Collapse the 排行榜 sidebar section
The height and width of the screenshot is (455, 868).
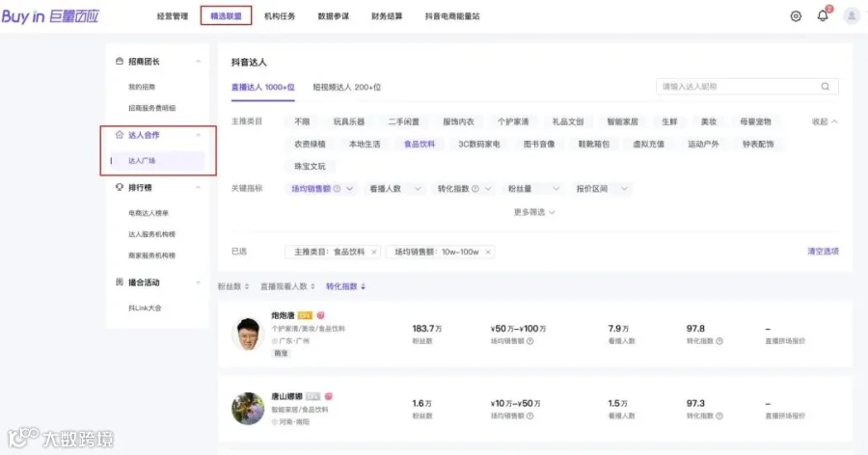point(198,187)
